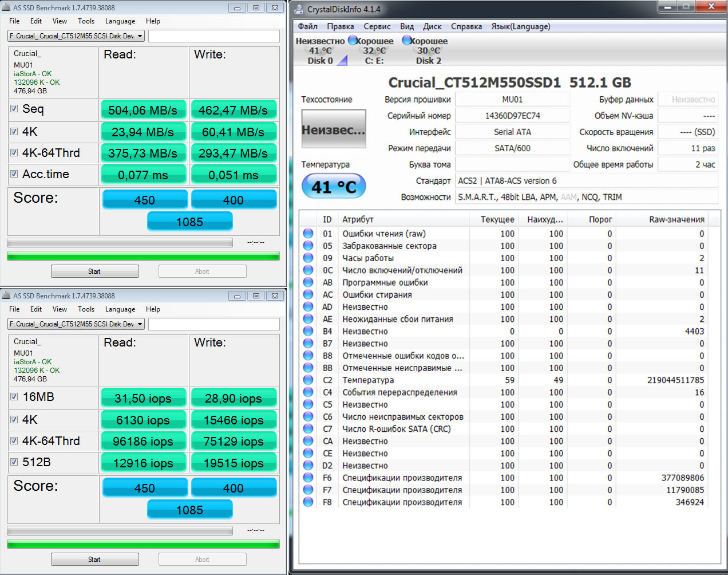Click top AS SSD Benchmark title icon
Viewport: 728px width, 575px height.
(6, 7)
